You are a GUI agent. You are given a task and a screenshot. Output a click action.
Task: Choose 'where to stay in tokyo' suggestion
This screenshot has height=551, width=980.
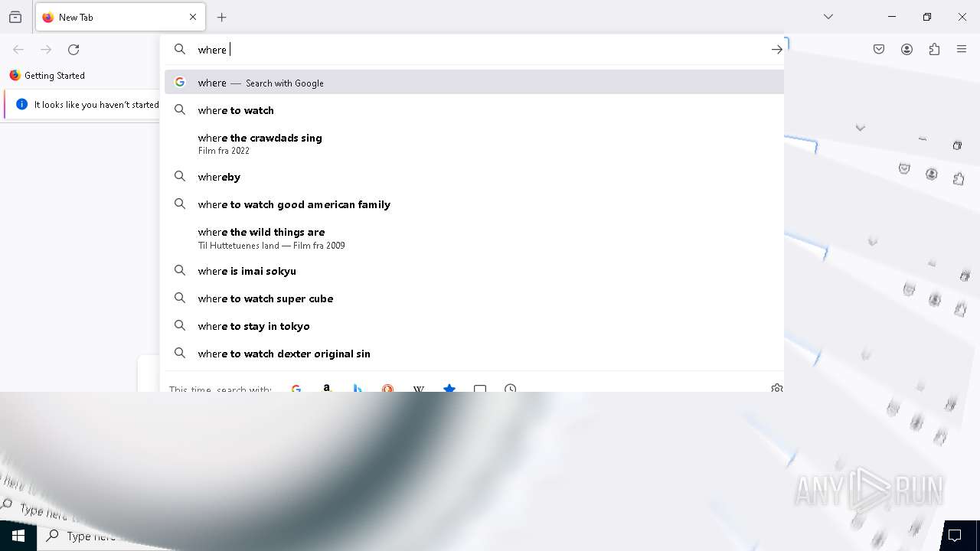pyautogui.click(x=474, y=326)
